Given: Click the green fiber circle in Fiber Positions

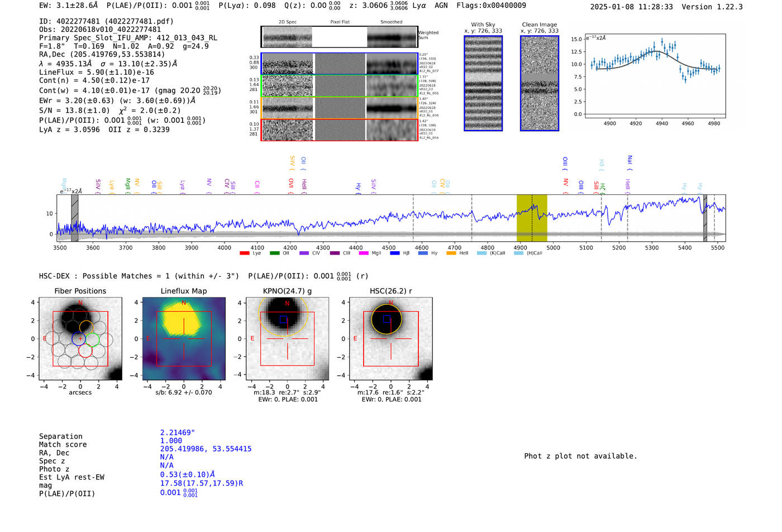Looking at the screenshot, I should point(92,339).
